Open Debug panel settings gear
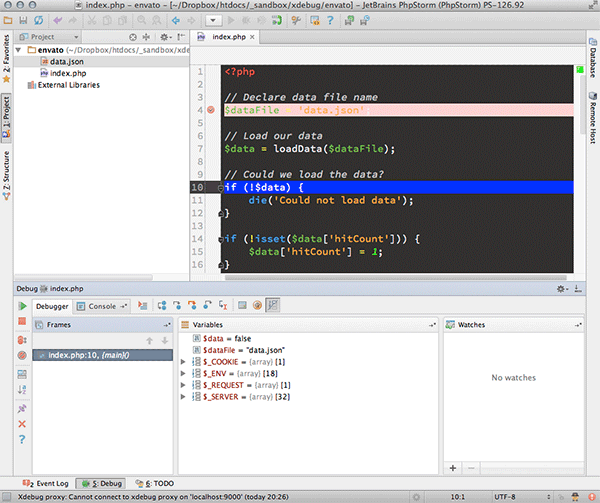Image resolution: width=600 pixels, height=503 pixels. 562,288
